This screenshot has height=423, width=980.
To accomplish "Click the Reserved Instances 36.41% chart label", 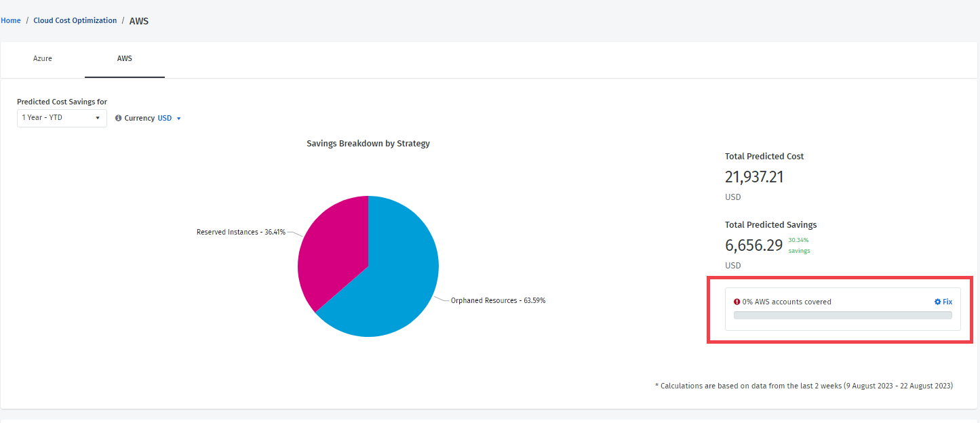I will pyautogui.click(x=240, y=232).
